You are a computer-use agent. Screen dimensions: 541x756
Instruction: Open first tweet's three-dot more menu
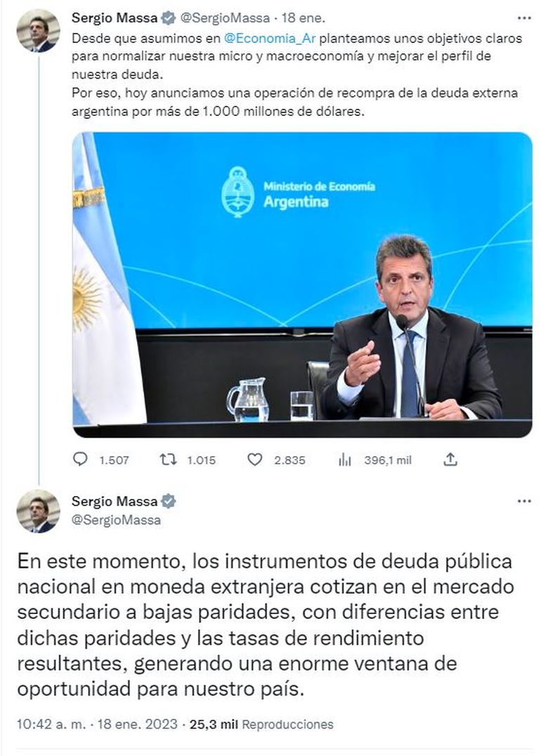523,18
